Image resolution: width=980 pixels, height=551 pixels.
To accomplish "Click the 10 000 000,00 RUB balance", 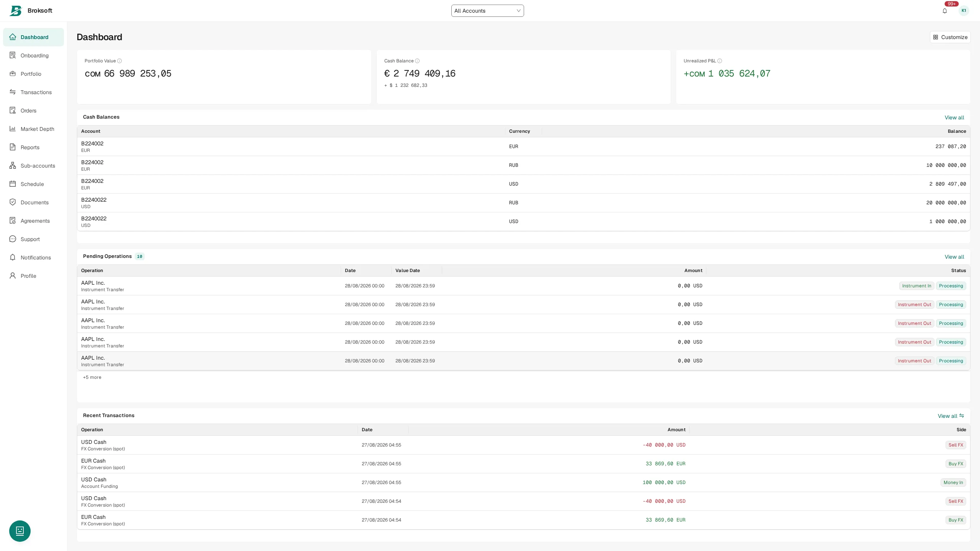I will tap(946, 165).
